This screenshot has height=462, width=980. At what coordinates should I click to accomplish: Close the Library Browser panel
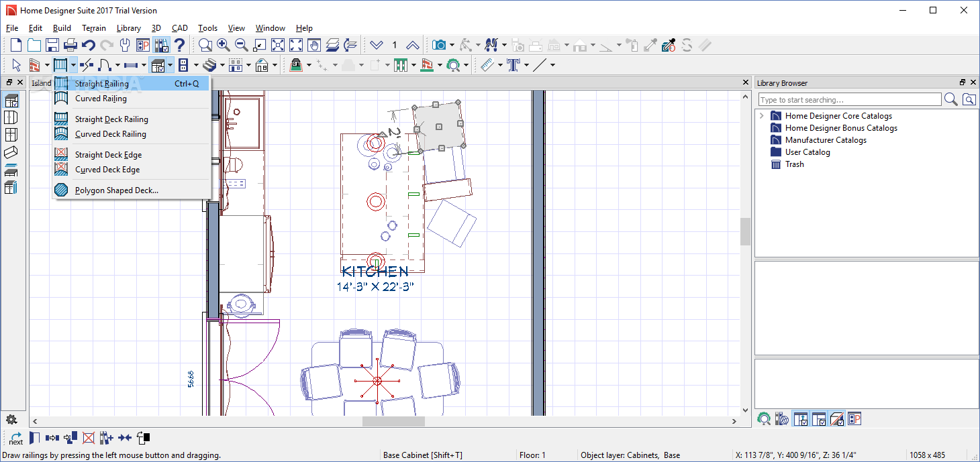[973, 82]
